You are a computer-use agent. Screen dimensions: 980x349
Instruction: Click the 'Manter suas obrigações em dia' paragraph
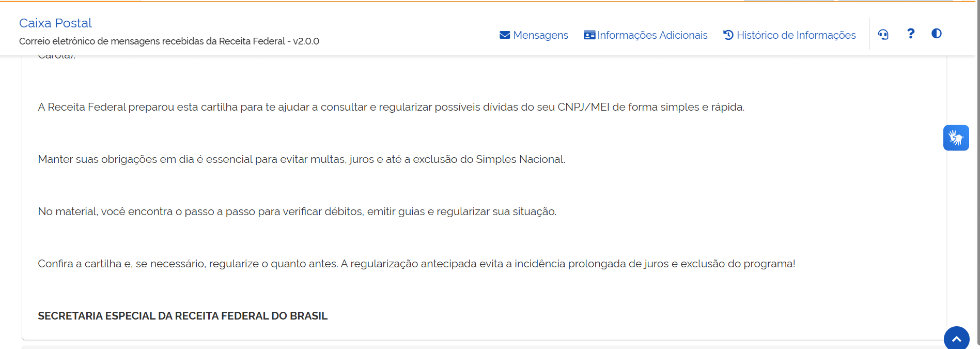pyautogui.click(x=301, y=159)
